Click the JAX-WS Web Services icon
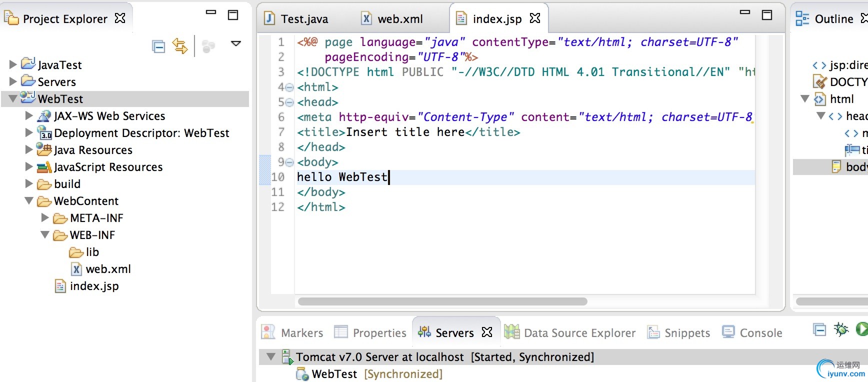This screenshot has height=382, width=868. click(44, 115)
